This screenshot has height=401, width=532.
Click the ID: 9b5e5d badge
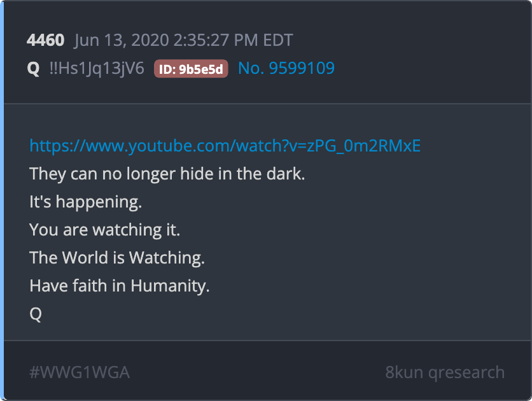191,69
